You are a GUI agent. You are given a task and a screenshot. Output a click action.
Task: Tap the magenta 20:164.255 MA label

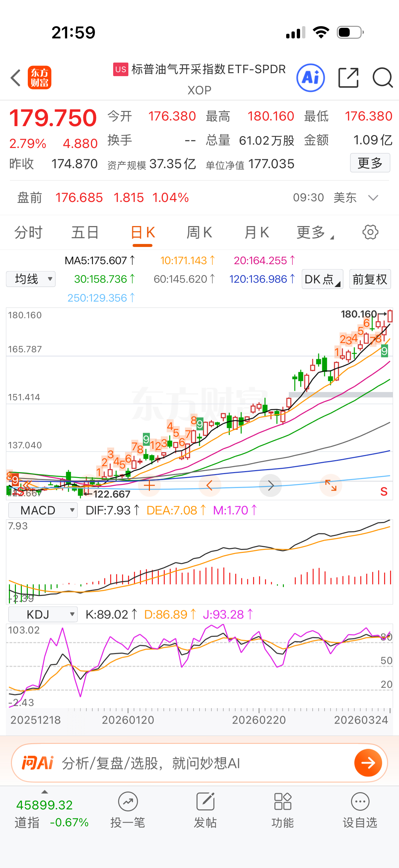tap(265, 261)
